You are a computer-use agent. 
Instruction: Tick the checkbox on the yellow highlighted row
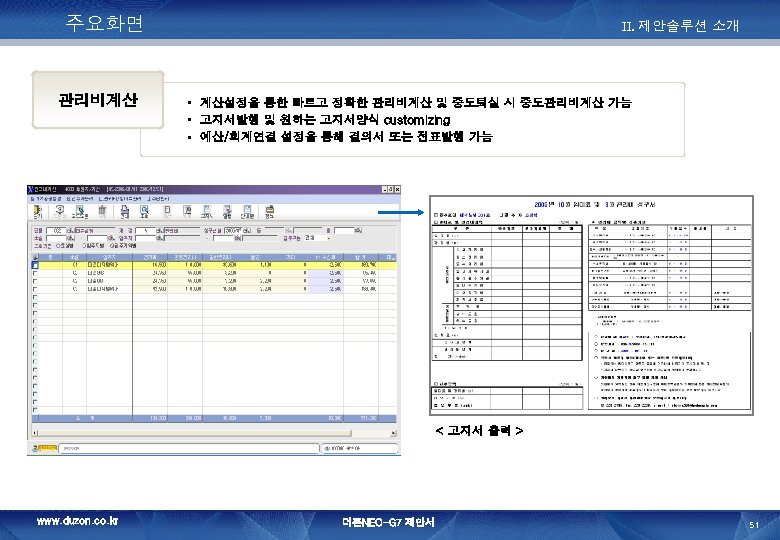pyautogui.click(x=35, y=266)
